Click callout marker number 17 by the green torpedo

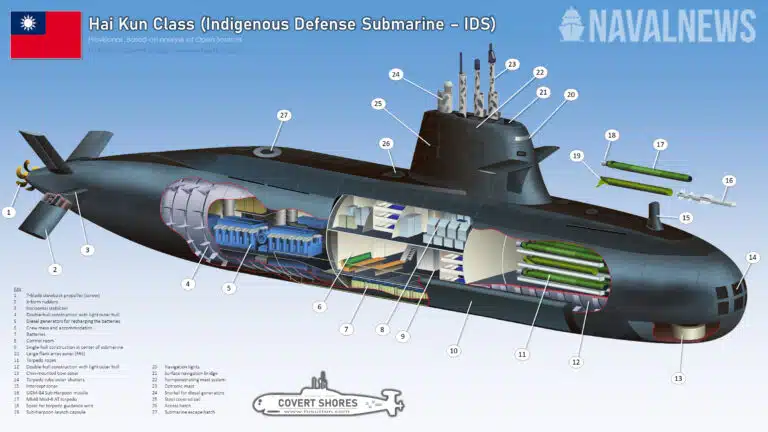point(660,145)
